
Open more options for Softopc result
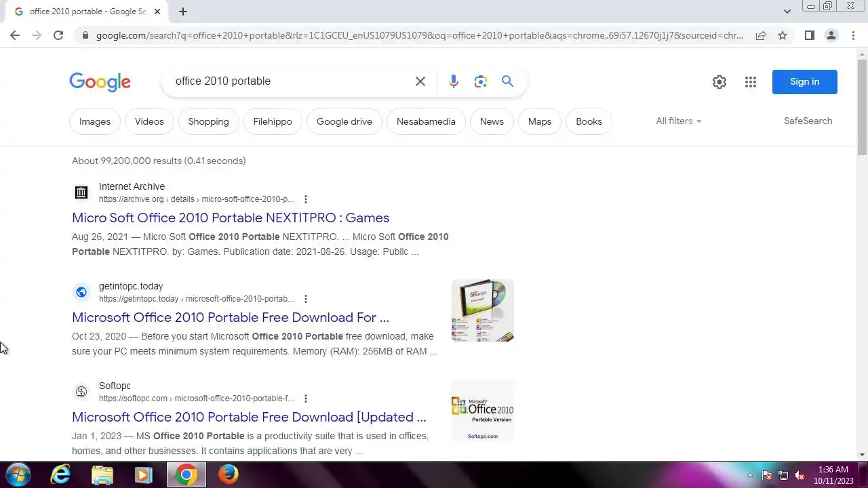pos(306,399)
